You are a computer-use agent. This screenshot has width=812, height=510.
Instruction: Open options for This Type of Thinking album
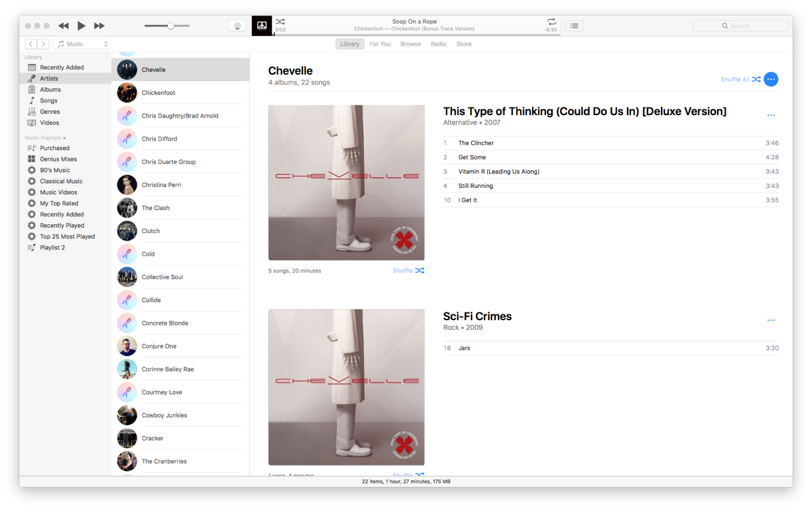pos(771,115)
